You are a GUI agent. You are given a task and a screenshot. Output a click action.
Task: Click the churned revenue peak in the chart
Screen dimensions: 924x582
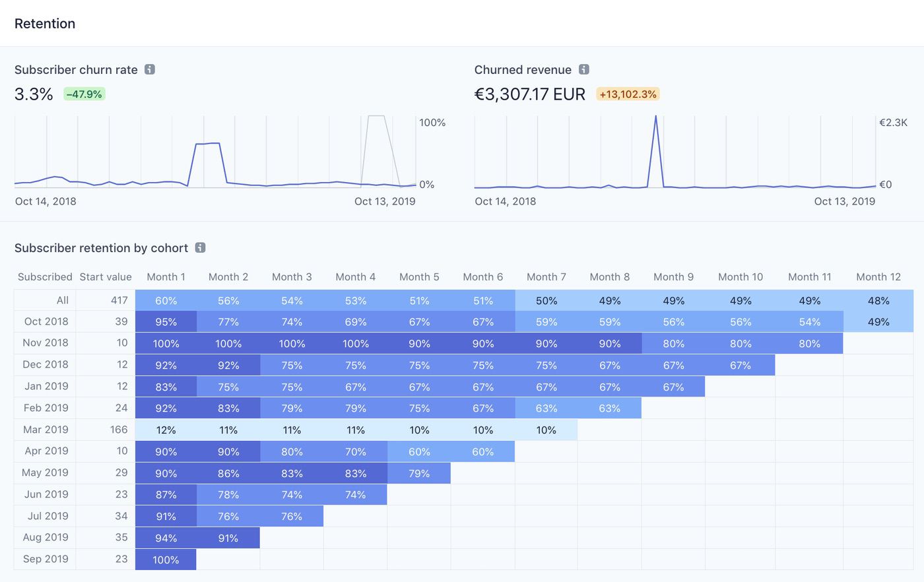tap(655, 118)
